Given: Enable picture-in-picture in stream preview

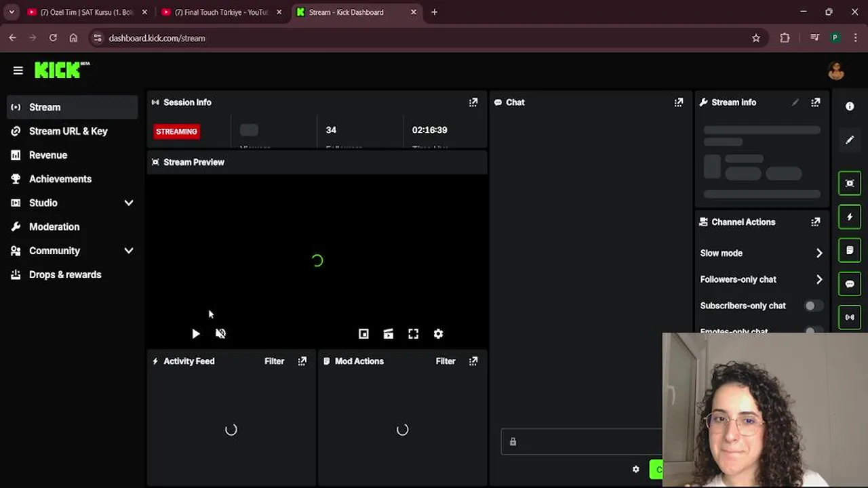Looking at the screenshot, I should point(363,333).
